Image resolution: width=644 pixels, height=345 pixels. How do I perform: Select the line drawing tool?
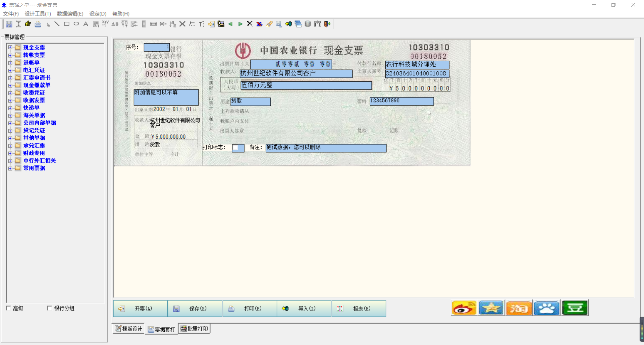(x=57, y=24)
